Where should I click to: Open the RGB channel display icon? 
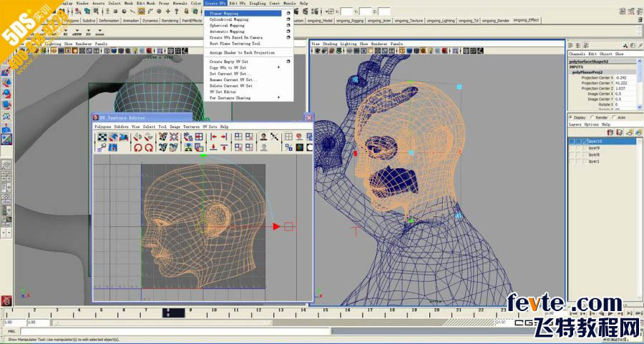pyautogui.click(x=299, y=147)
